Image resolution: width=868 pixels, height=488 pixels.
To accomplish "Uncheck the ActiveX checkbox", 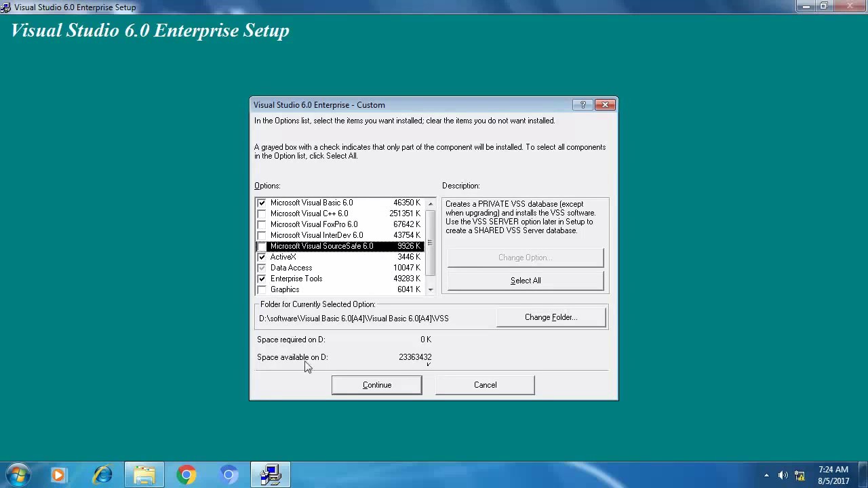I will tap(262, 257).
